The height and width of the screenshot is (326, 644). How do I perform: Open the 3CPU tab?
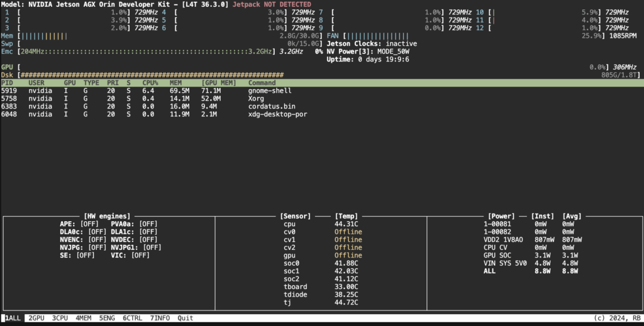pos(60,318)
